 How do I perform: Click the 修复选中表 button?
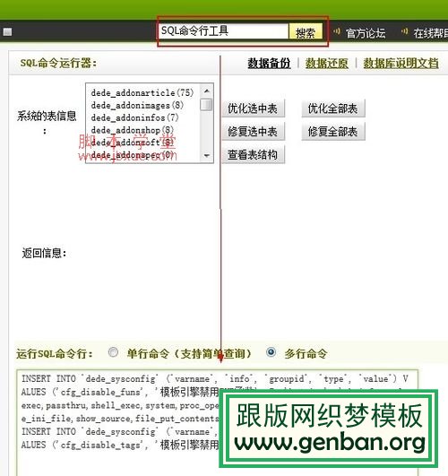pos(253,132)
